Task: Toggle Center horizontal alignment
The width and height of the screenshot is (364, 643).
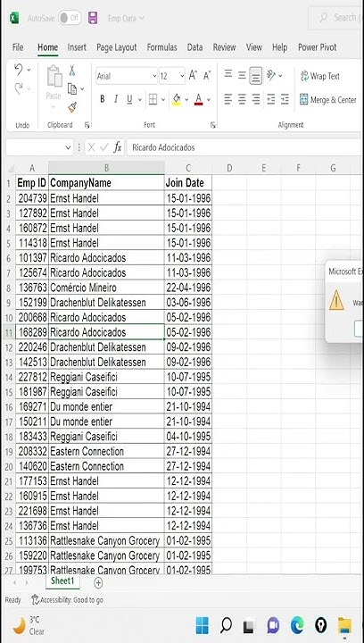Action: [242, 99]
